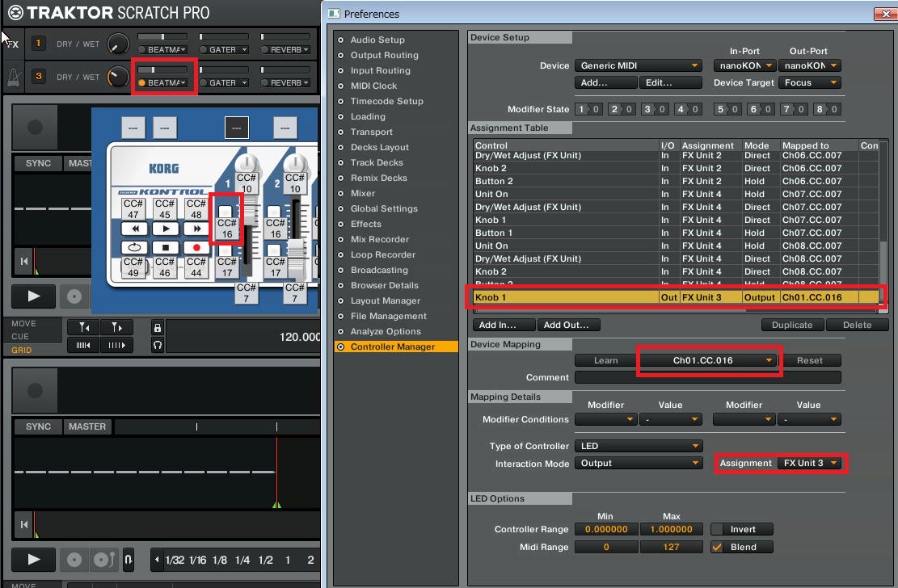898x588 pixels.
Task: Turn on BEATMASH in FX unit 1
Action: pyautogui.click(x=142, y=50)
